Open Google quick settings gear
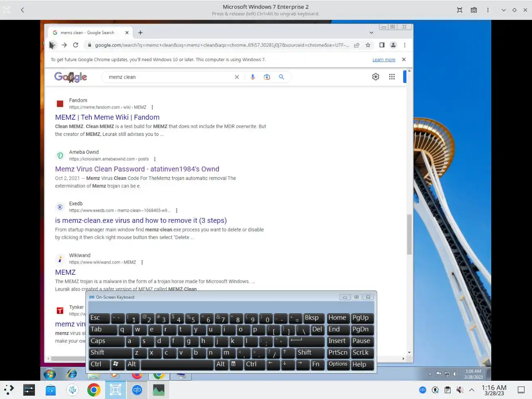 pyautogui.click(x=376, y=76)
